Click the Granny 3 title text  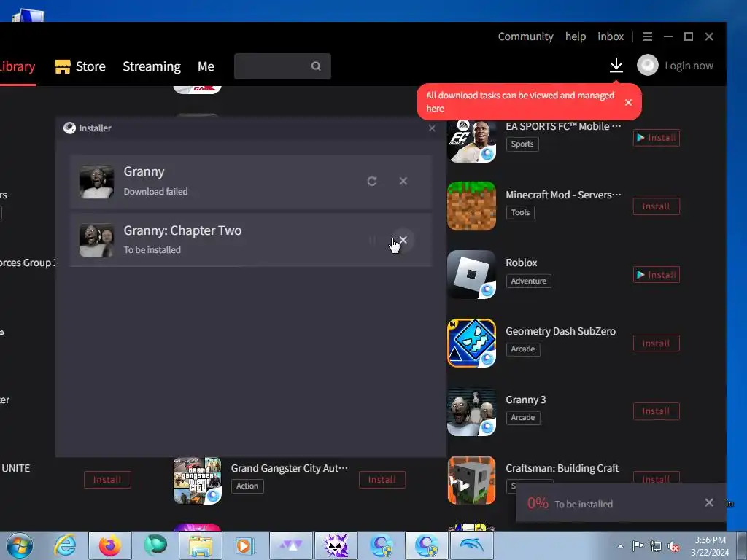pos(525,400)
